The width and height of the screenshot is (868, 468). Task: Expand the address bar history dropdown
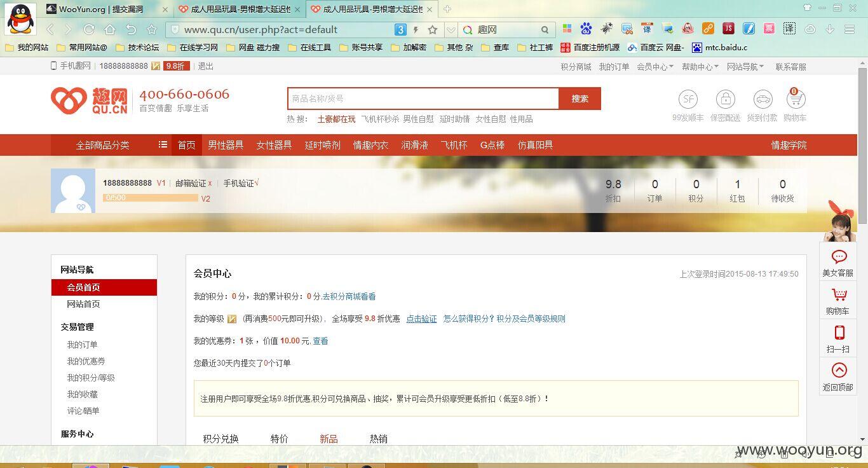tap(451, 30)
